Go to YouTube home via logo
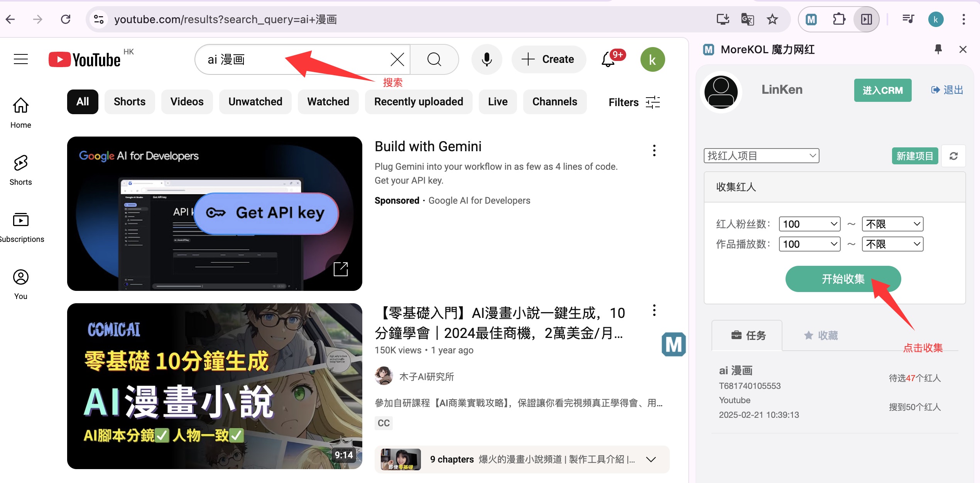 click(85, 60)
